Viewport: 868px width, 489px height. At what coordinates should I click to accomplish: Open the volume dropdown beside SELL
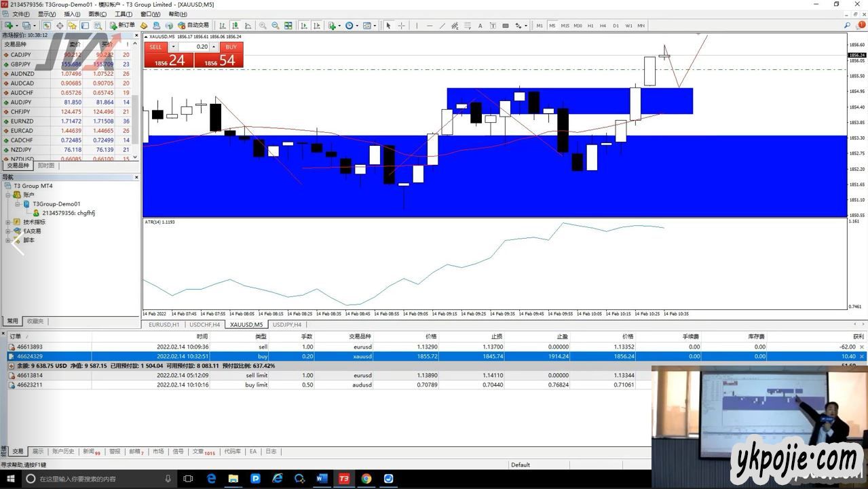pos(173,47)
